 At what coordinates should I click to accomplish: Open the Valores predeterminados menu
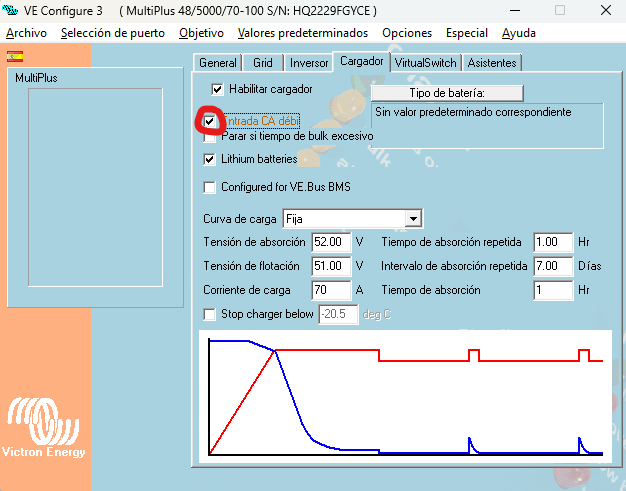click(x=303, y=33)
